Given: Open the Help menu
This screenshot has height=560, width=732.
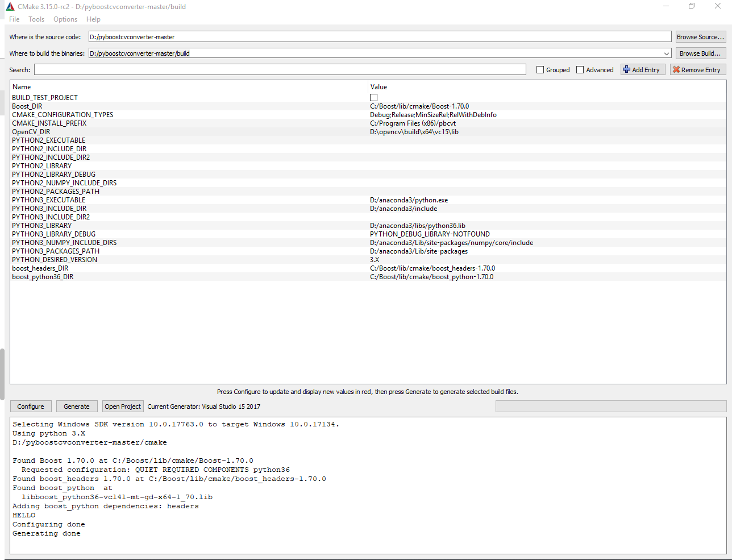Looking at the screenshot, I should pyautogui.click(x=93, y=19).
